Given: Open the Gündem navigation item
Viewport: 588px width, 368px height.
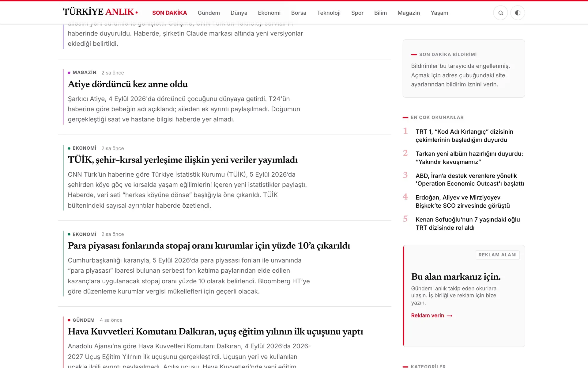Looking at the screenshot, I should (x=209, y=13).
